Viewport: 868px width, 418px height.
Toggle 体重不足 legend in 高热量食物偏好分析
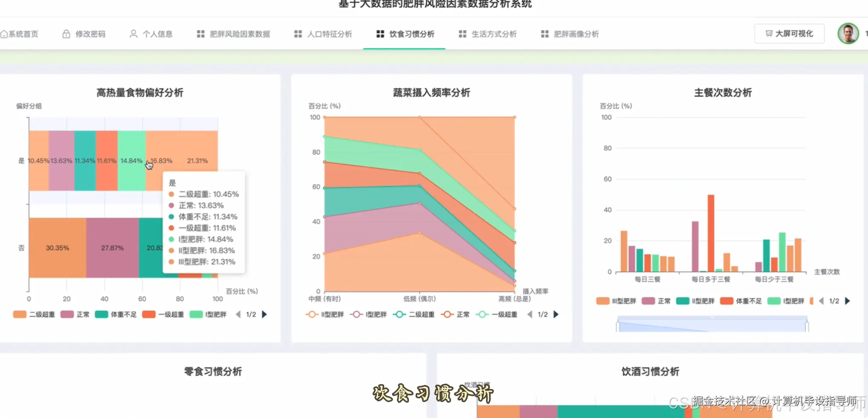(x=116, y=314)
